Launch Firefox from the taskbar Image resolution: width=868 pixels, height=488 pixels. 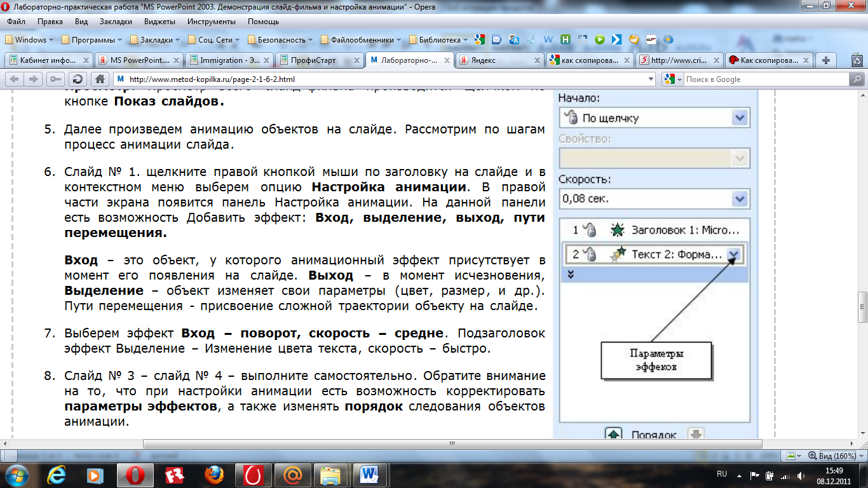[x=214, y=475]
